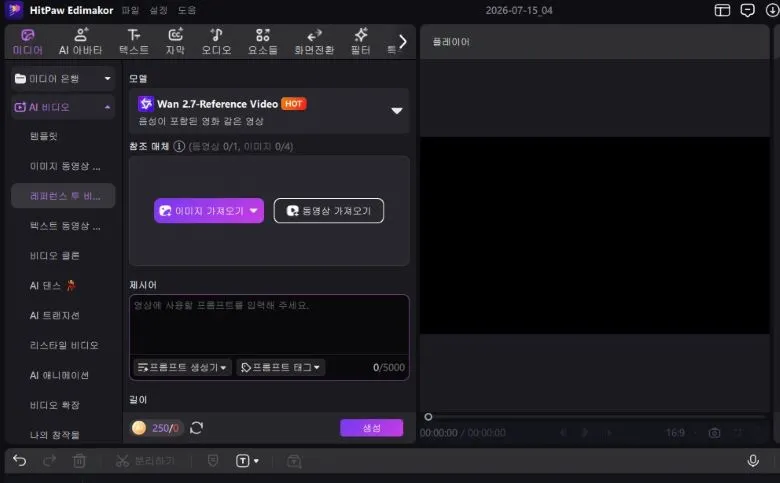Screen dimensions: 780x483
Task: Open the 오디오 audio tab
Action: click(216, 42)
